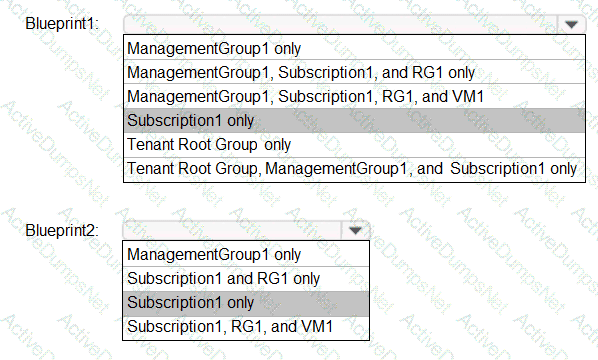Select Tenant Root Group, ManagementGroup1, and Subscription1 only
Image resolution: width=598 pixels, height=360 pixels.
tap(354, 169)
